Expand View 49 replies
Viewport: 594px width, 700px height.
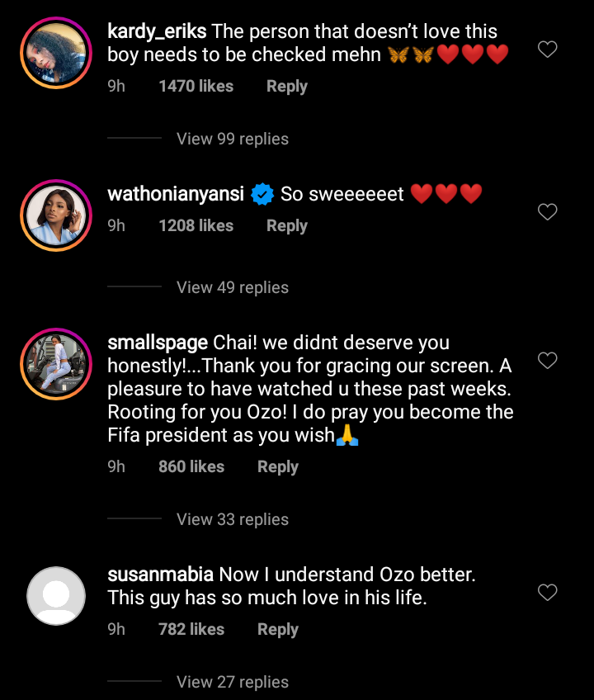pos(233,287)
